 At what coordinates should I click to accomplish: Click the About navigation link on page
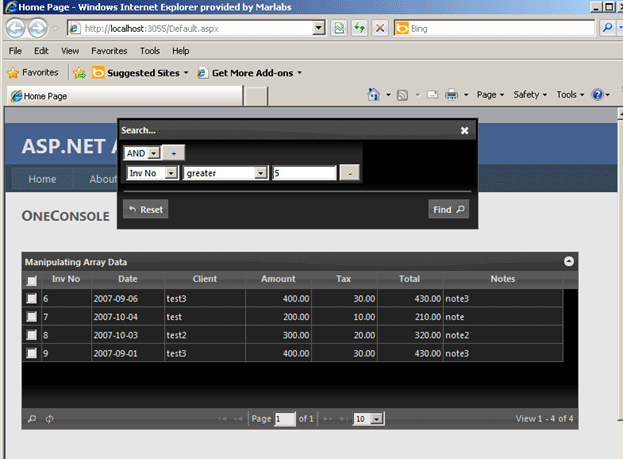coord(103,179)
